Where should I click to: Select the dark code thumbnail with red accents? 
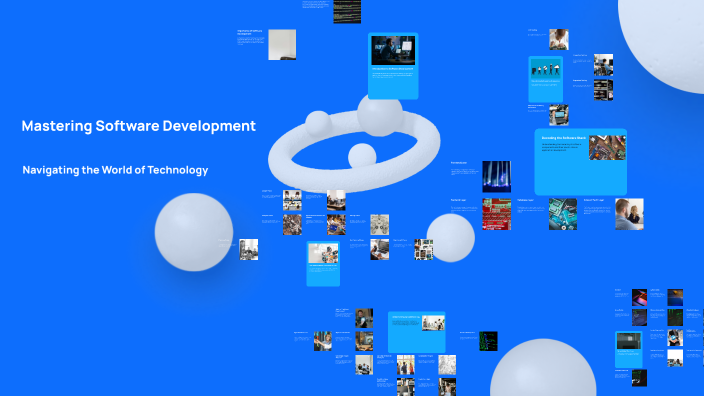point(639,378)
